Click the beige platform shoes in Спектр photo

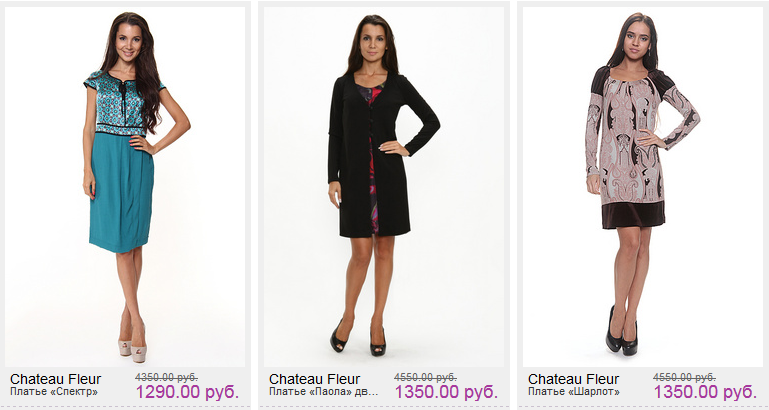(132, 347)
